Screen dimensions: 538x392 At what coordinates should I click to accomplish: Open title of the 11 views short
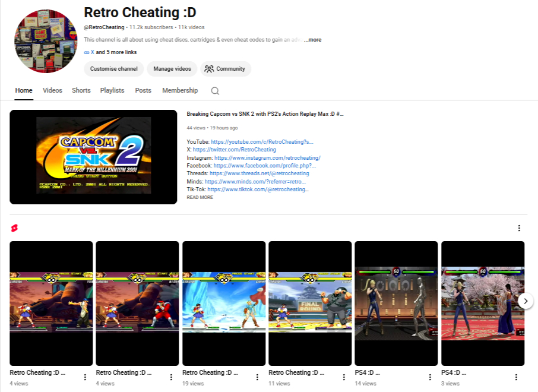tap(296, 372)
